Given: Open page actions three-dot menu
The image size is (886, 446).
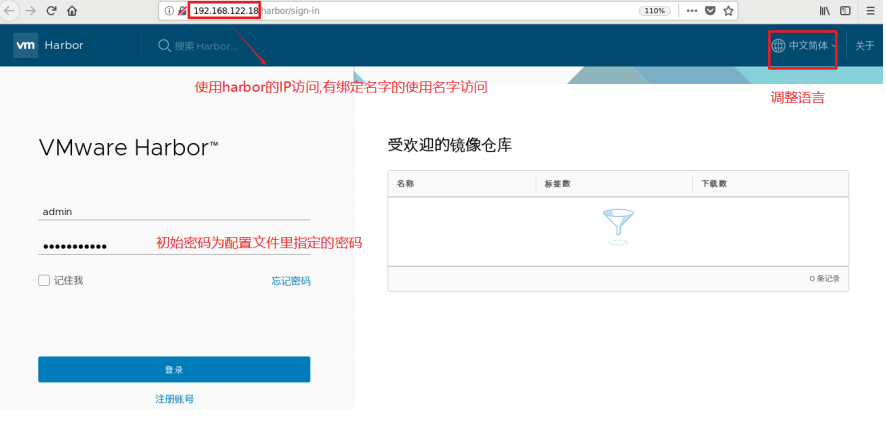Looking at the screenshot, I should click(692, 11).
